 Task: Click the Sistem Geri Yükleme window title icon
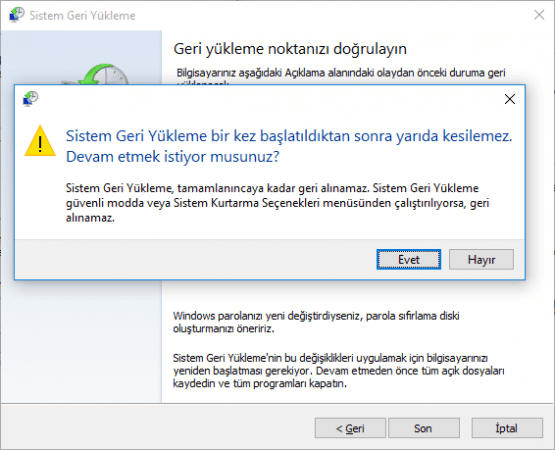[17, 15]
